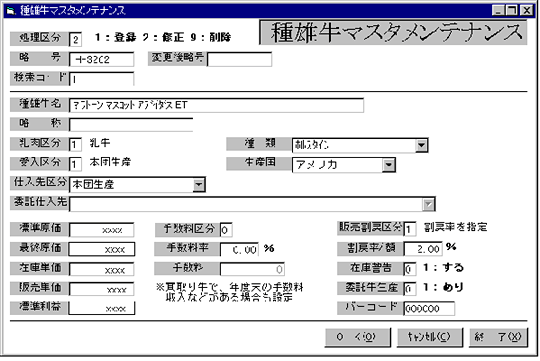Click the 手数料率 percent field
The image size is (540, 361).
tap(239, 249)
